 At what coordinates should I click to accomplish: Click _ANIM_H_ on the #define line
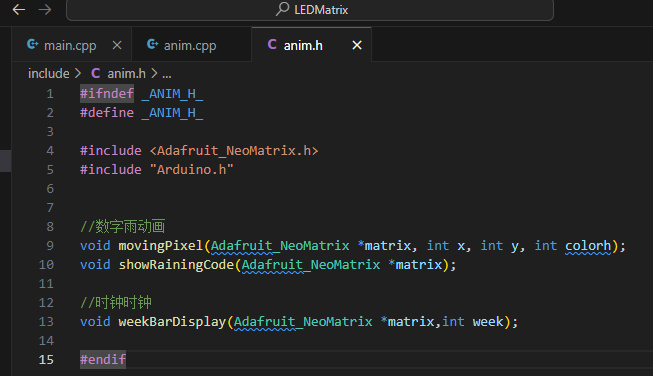172,113
